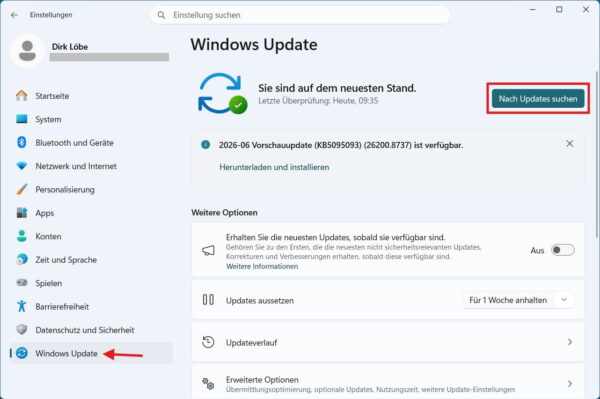This screenshot has height=399, width=600.
Task: Open Zeit und Sprache
Action: point(91,260)
